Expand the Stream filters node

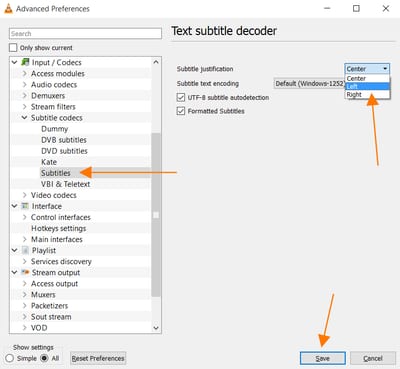point(25,107)
